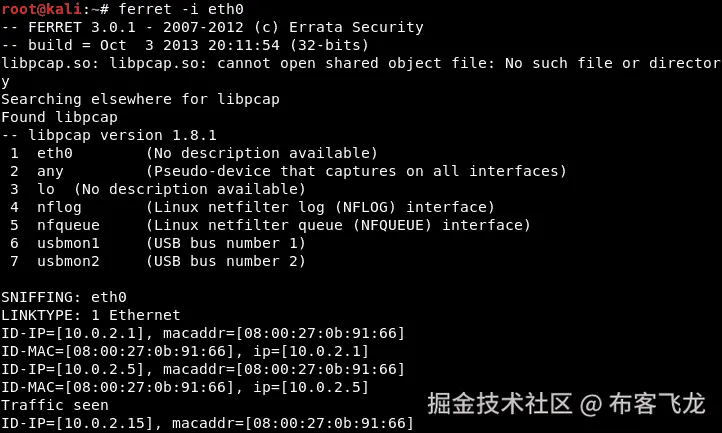Click the 掘金技术社区 watermark text
722x433 pixels.
[x=499, y=403]
